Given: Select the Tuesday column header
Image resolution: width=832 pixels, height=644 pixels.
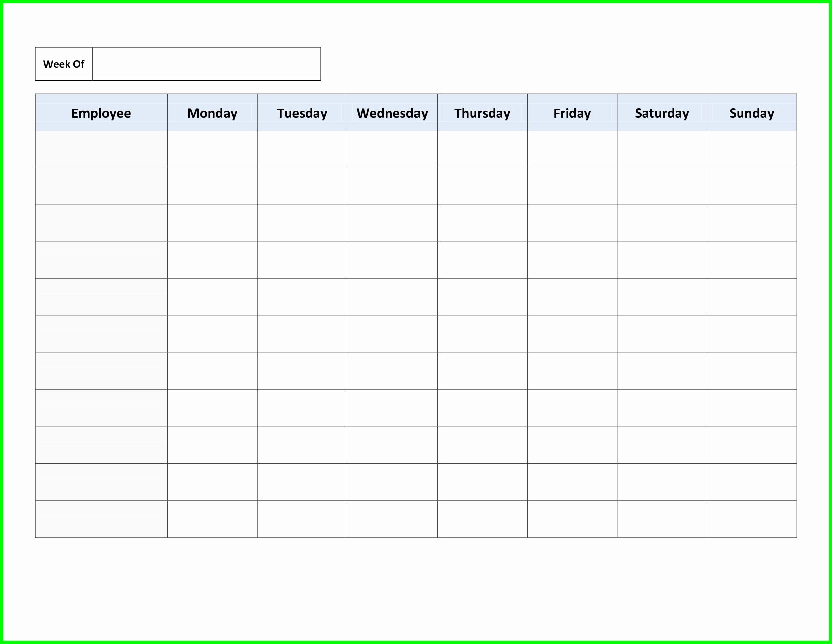Looking at the screenshot, I should (x=302, y=113).
